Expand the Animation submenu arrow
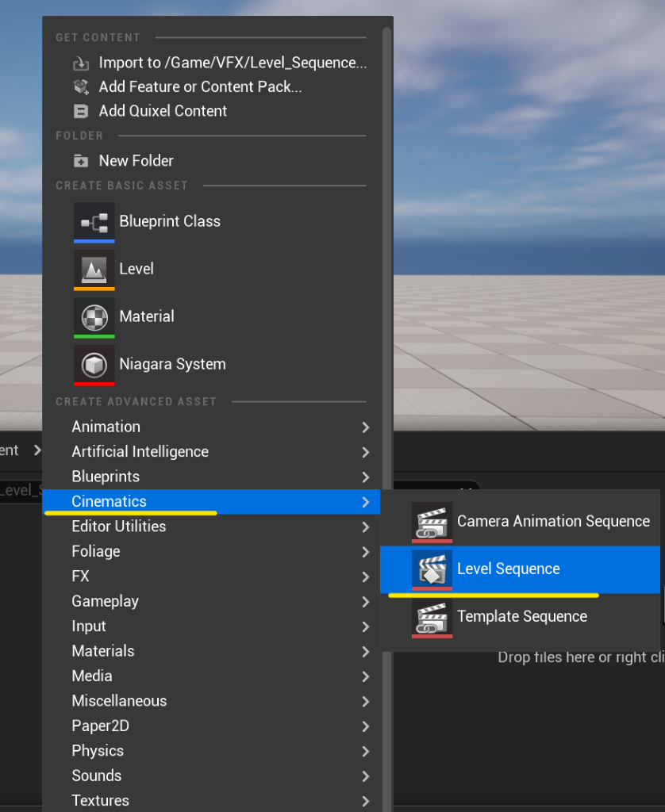The width and height of the screenshot is (665, 812). [x=365, y=427]
